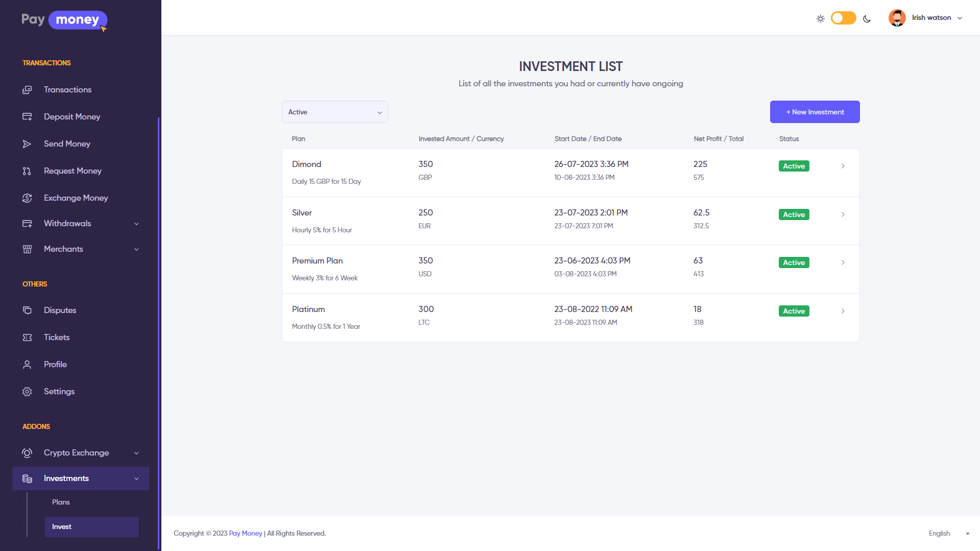Toggle the dark mode switch
The height and width of the screenshot is (551, 980).
843,18
